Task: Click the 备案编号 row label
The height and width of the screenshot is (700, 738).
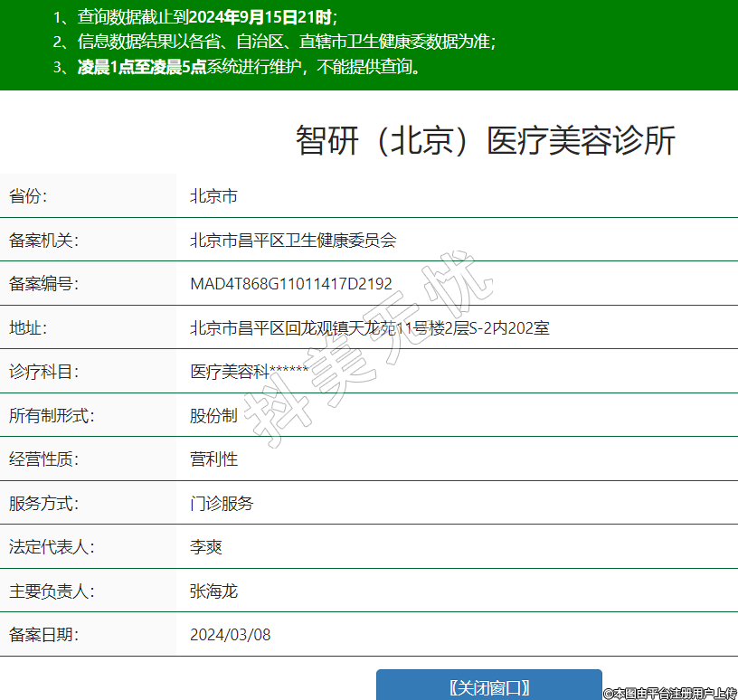Action: [x=44, y=284]
